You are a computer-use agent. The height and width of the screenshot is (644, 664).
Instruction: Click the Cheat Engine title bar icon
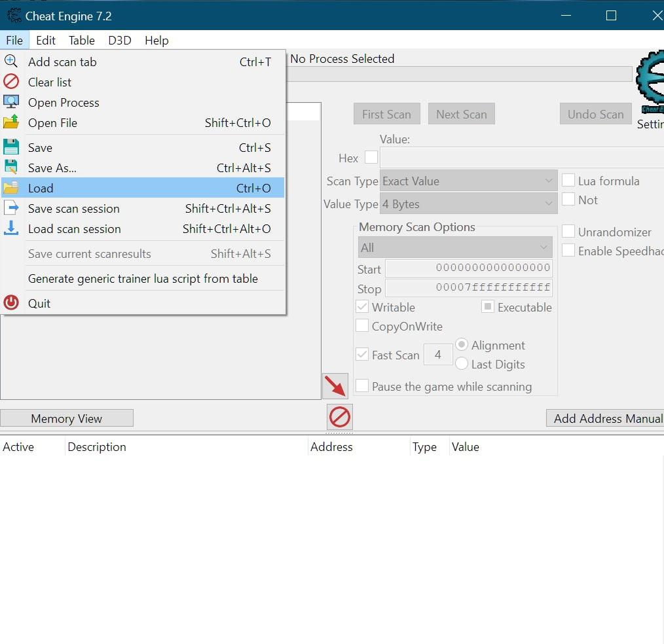tap(14, 16)
